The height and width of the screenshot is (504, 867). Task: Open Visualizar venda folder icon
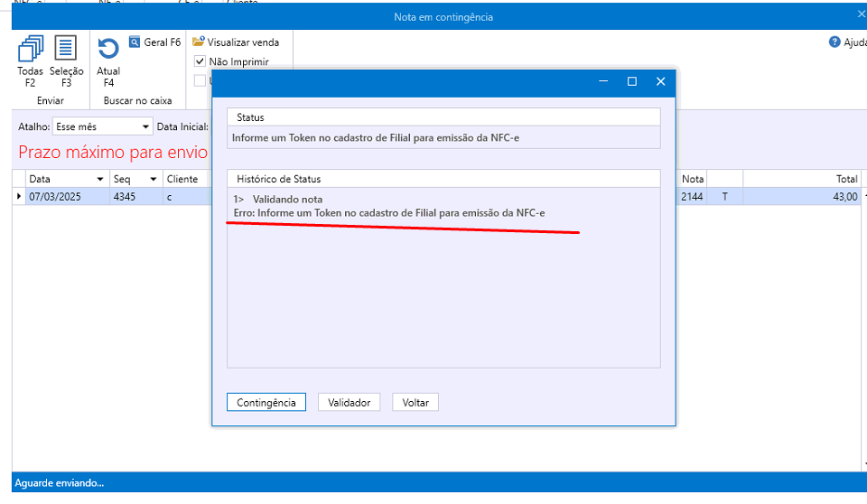(199, 42)
